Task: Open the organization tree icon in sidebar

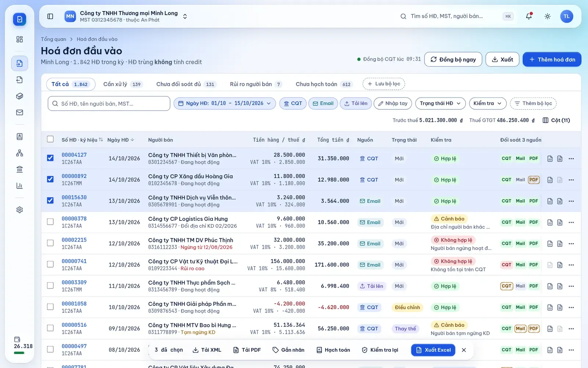Action: click(19, 153)
